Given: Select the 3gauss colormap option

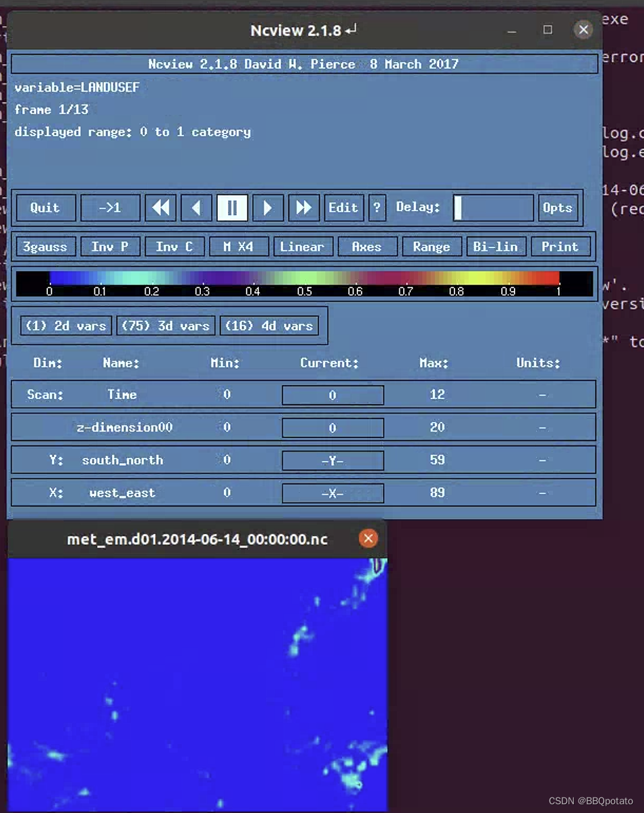Looking at the screenshot, I should coord(45,247).
